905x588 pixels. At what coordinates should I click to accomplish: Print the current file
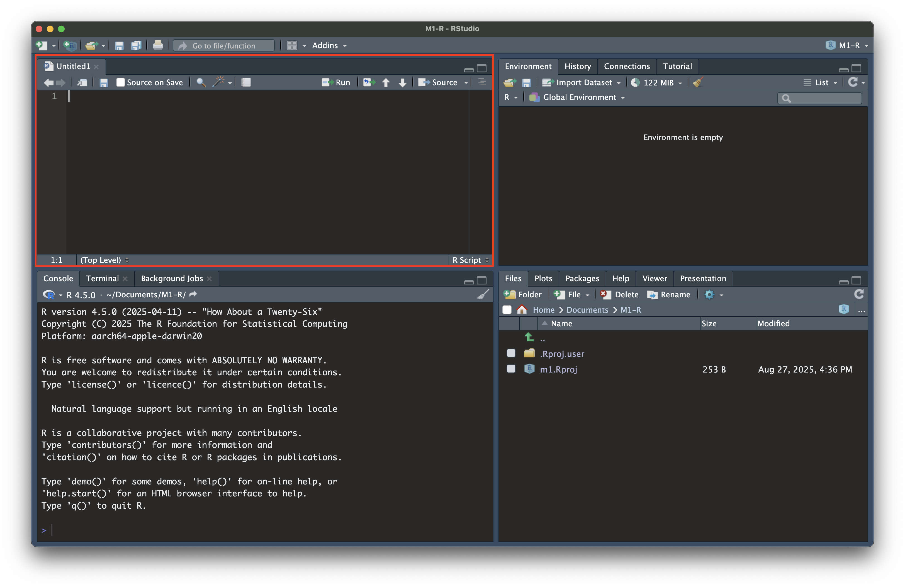(x=158, y=46)
